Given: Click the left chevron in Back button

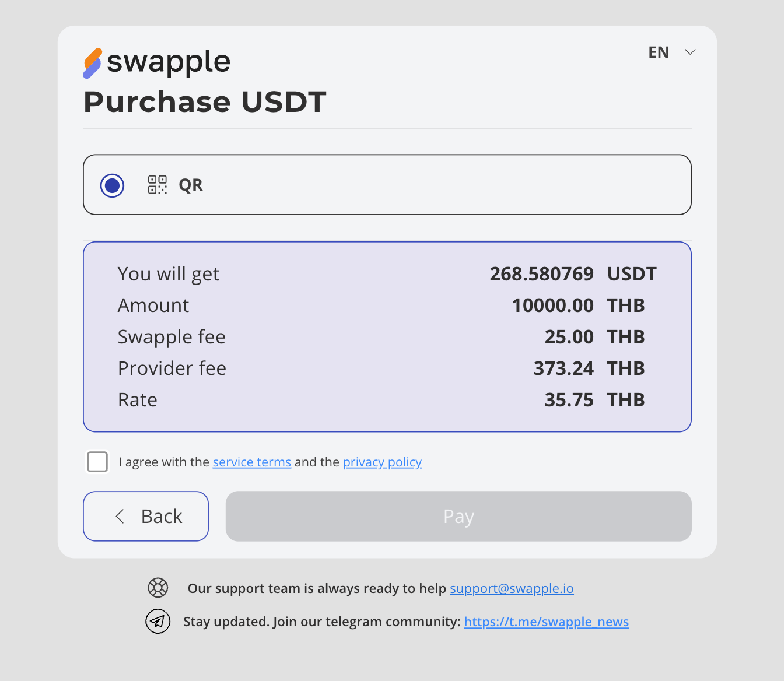Looking at the screenshot, I should tap(120, 516).
